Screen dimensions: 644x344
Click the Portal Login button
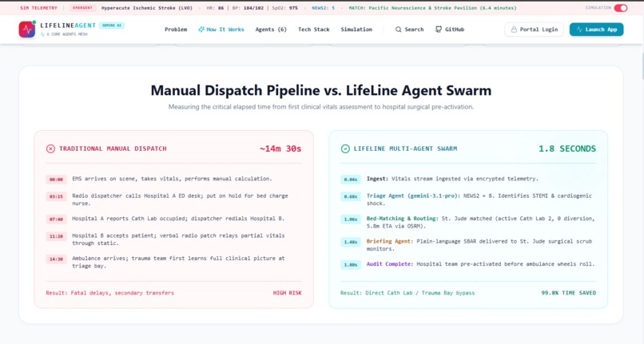pos(535,30)
